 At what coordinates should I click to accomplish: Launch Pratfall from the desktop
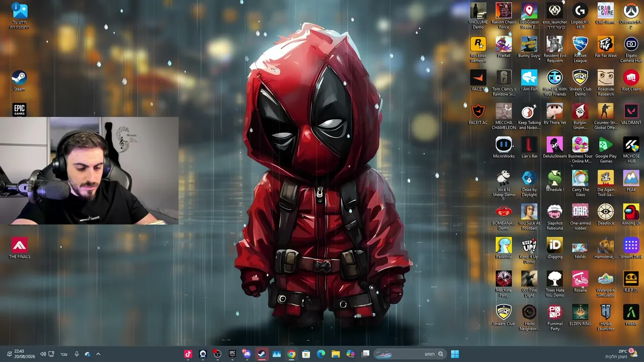point(504,47)
